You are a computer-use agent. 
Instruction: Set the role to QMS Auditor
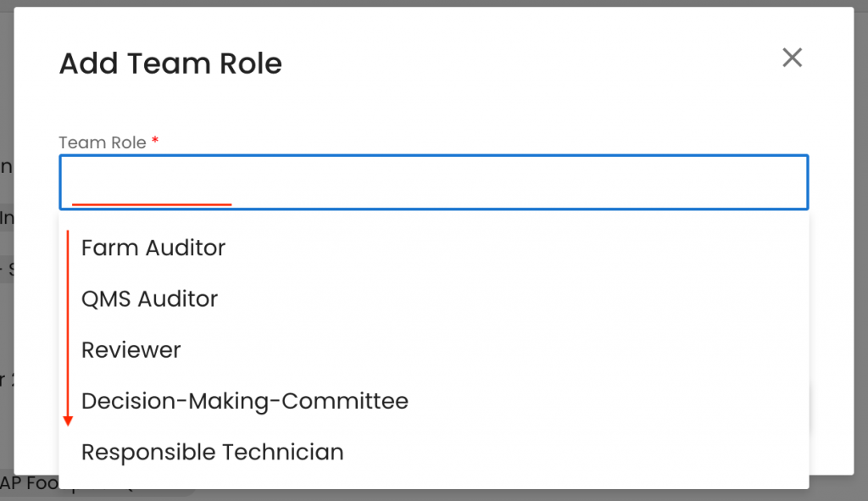149,299
